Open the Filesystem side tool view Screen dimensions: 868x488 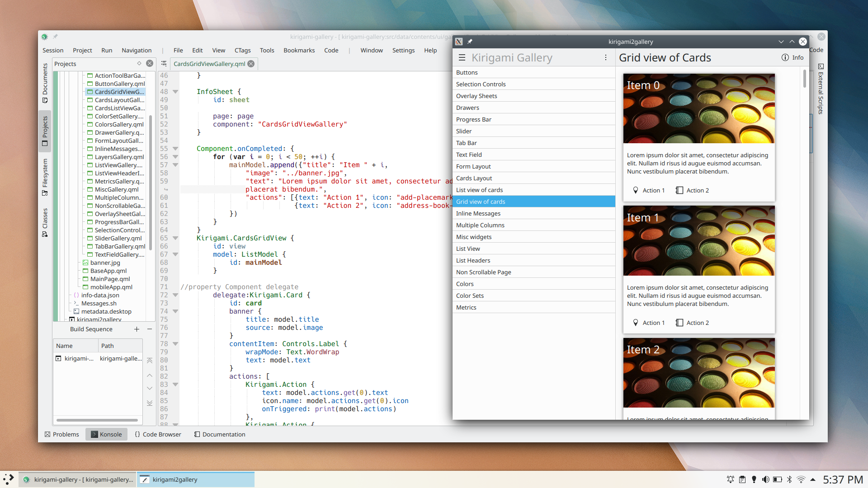click(x=45, y=177)
